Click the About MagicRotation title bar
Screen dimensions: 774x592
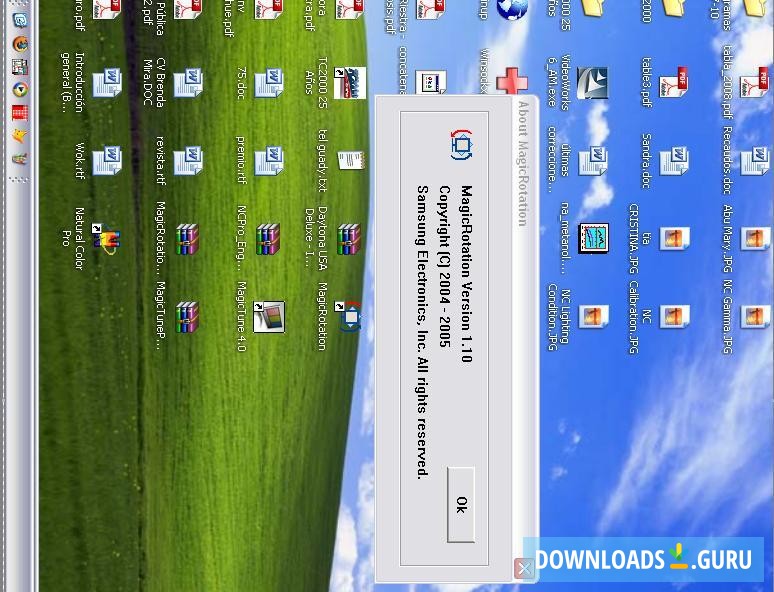tap(524, 328)
